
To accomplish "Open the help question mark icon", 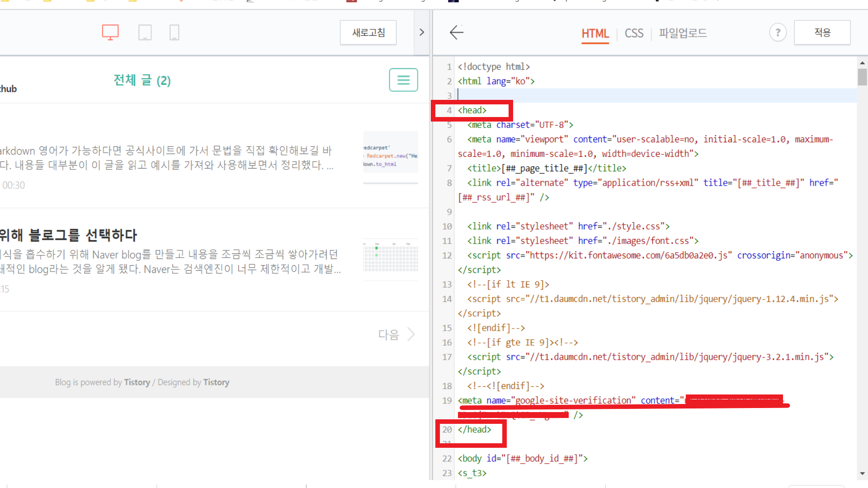I will (778, 33).
